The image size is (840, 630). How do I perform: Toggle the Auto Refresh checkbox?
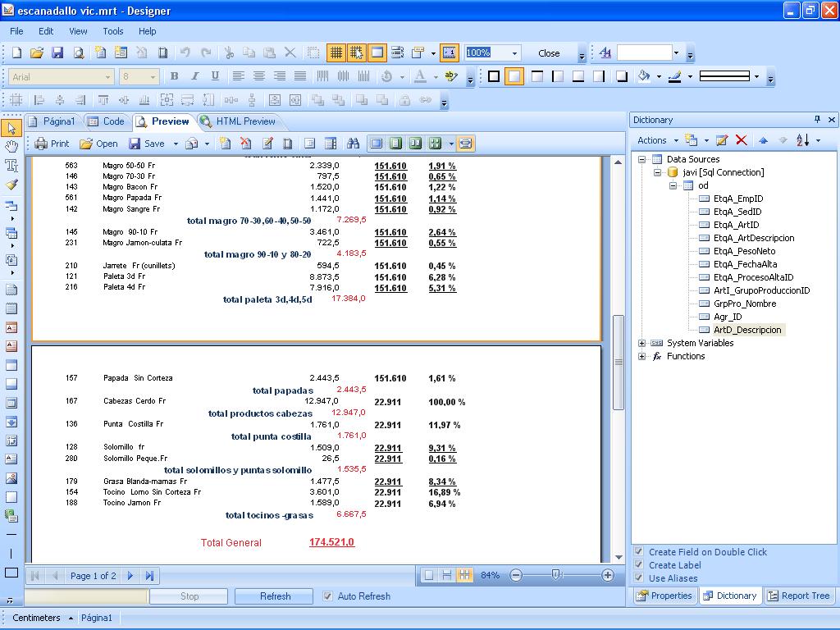328,596
